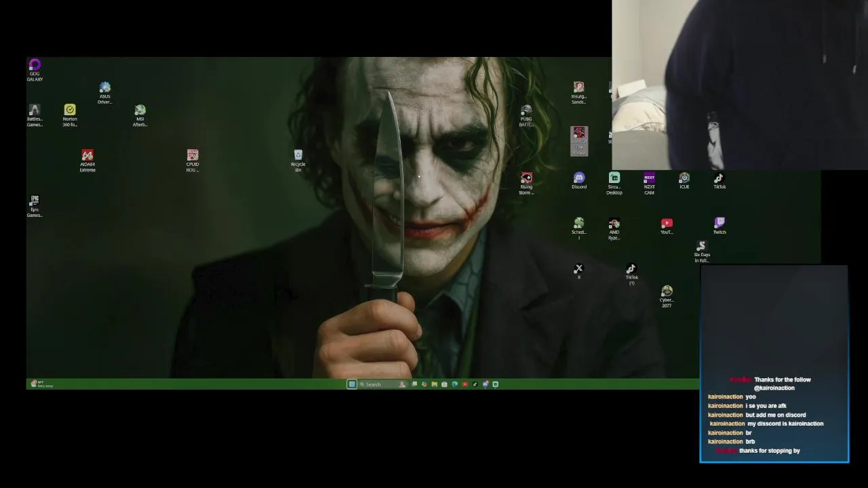Open the weather widget at taskbar left
868x488 pixels.
coord(41,384)
